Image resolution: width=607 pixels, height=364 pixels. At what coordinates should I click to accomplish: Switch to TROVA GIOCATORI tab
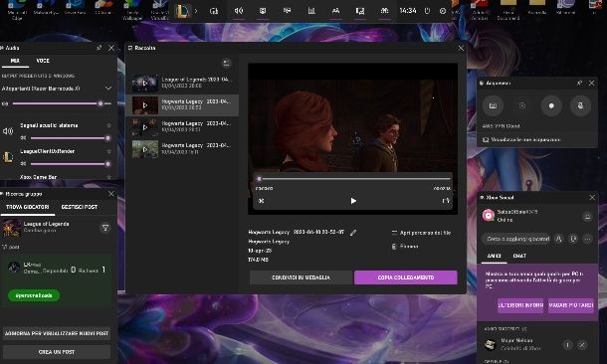[x=28, y=207]
